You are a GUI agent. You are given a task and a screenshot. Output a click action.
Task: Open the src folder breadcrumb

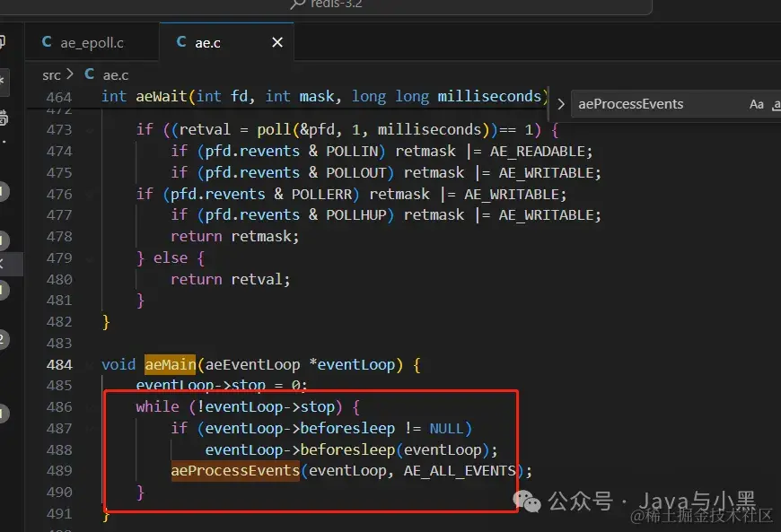click(x=51, y=75)
